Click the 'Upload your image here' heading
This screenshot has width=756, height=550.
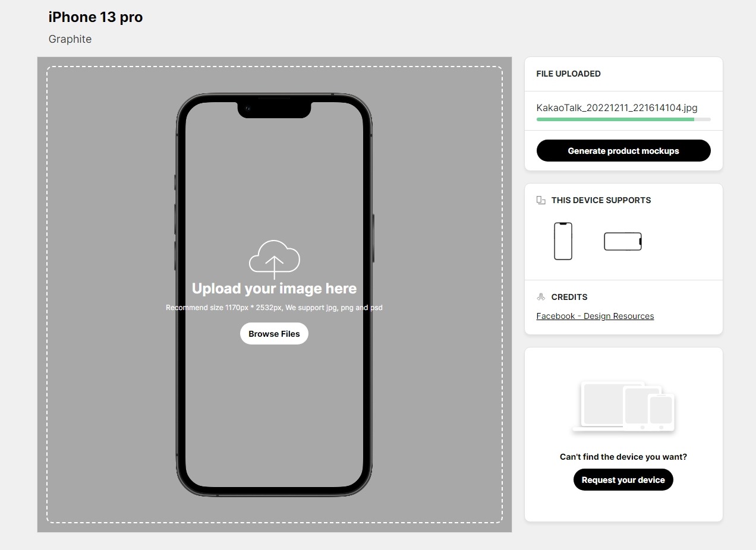coord(274,289)
